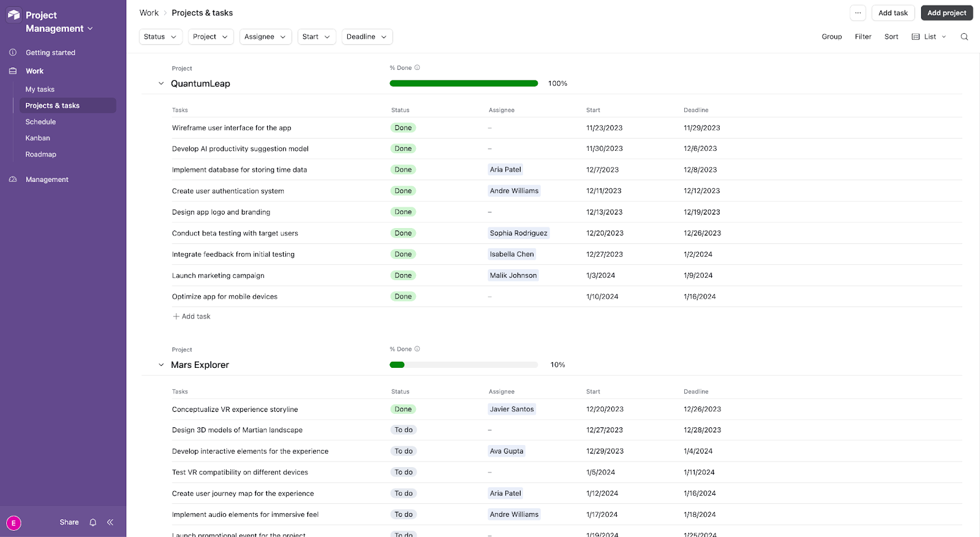This screenshot has width=980, height=537.
Task: Open the List view switcher dropdown
Action: coord(929,37)
